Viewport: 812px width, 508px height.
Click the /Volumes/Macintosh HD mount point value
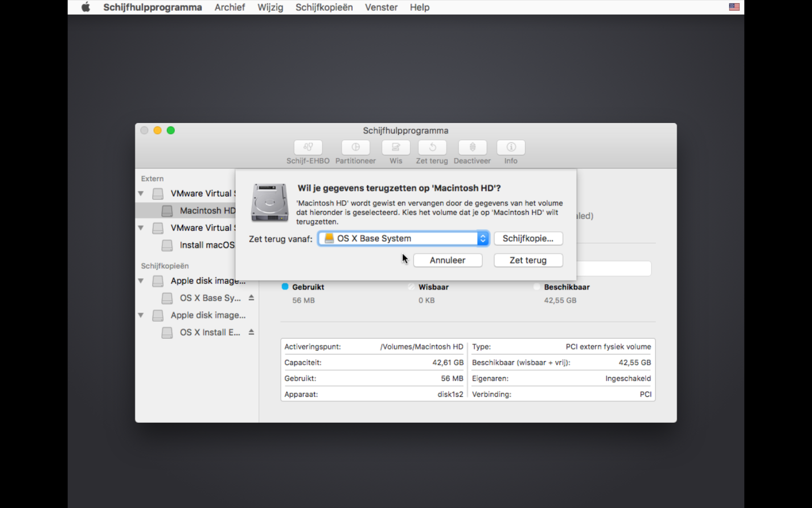[422, 346]
